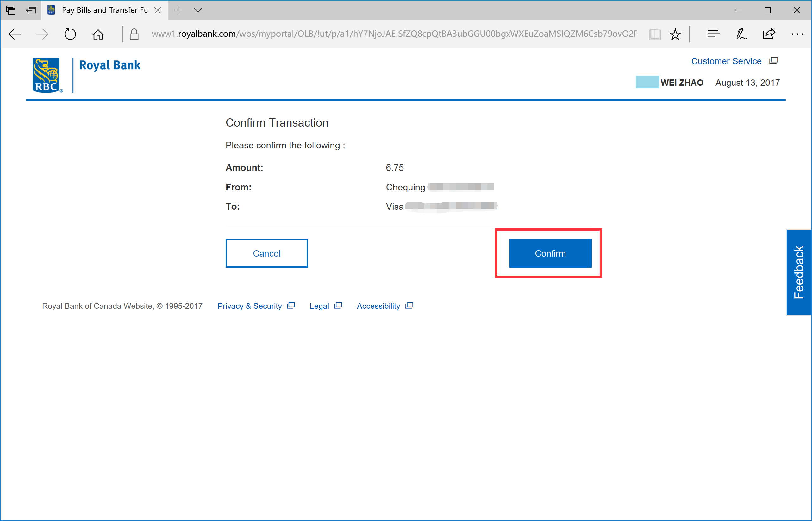Click the Confirm Transaction heading
Image resolution: width=812 pixels, height=521 pixels.
pyautogui.click(x=277, y=122)
